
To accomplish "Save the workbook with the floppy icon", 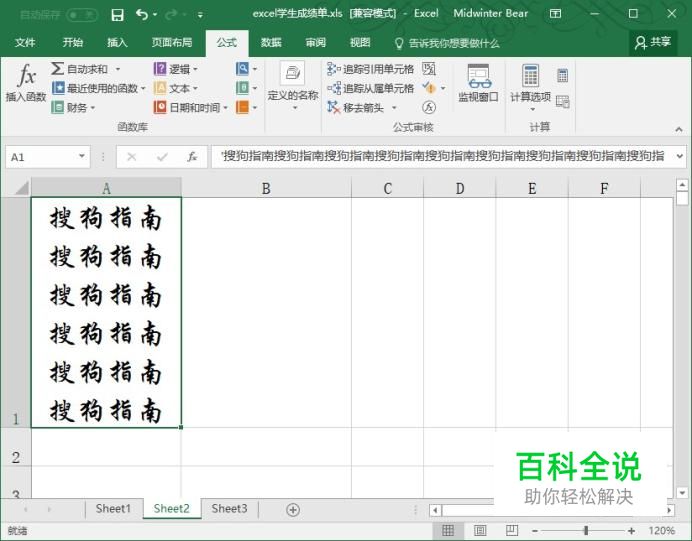I will tap(117, 15).
